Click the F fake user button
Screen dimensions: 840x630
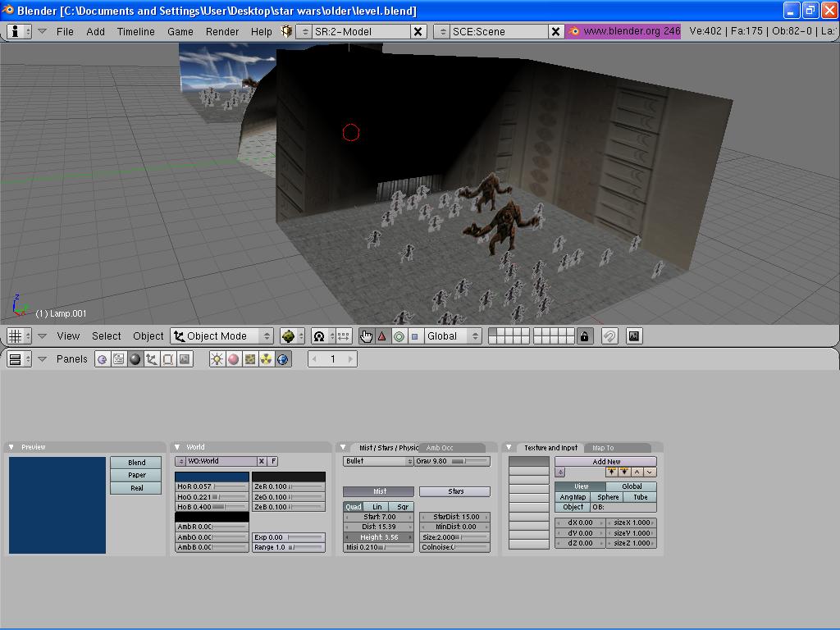273,461
